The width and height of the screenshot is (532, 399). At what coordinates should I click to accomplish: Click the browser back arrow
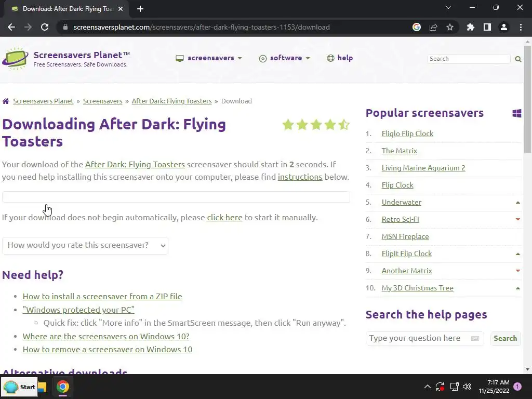coord(11,27)
